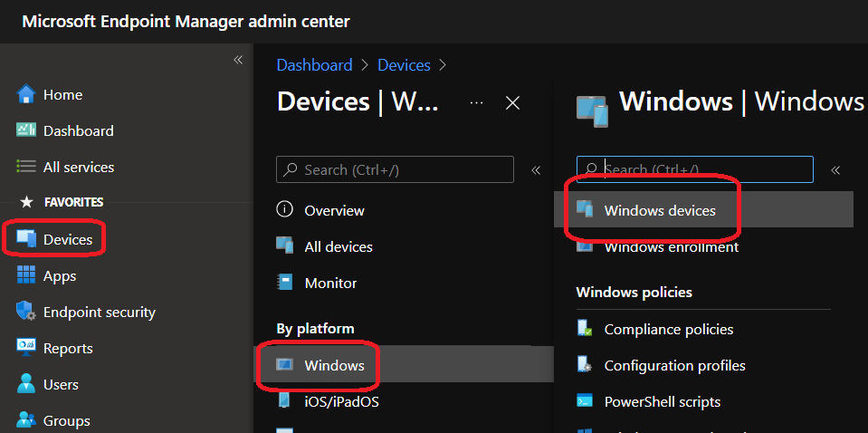
Task: Click the Devices breadcrumb link
Action: 404,65
